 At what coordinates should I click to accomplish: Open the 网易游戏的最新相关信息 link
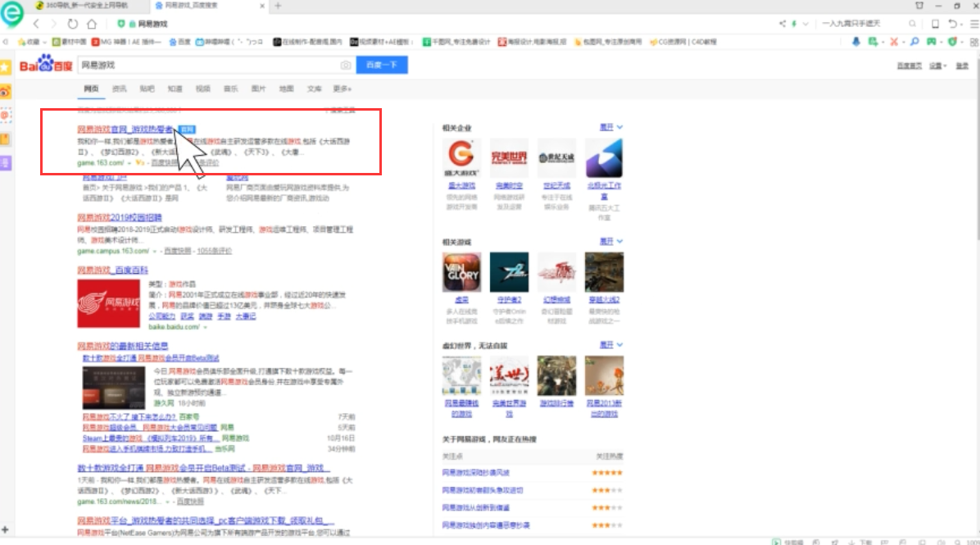[x=123, y=346]
